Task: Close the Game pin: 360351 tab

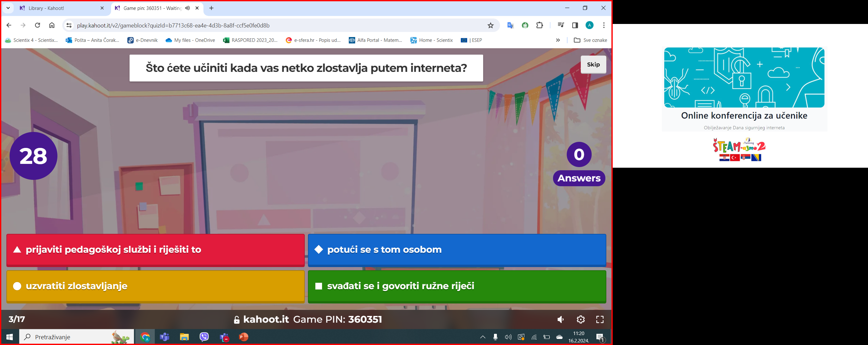Action: pyautogui.click(x=198, y=8)
